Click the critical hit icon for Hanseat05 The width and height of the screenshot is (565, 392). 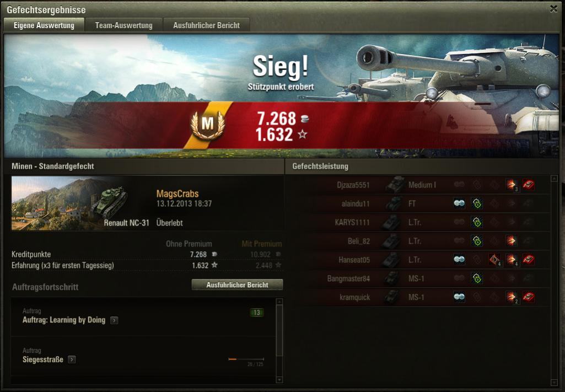[494, 260]
